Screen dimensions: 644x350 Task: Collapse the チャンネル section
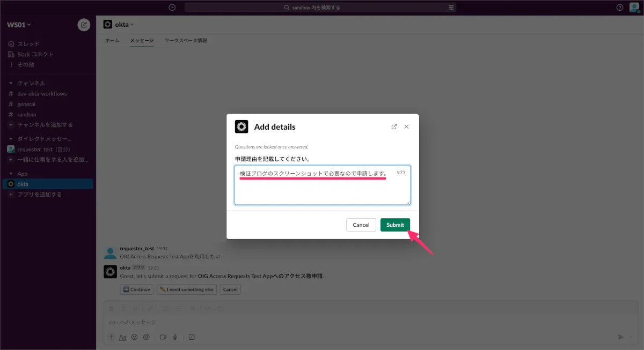11,84
